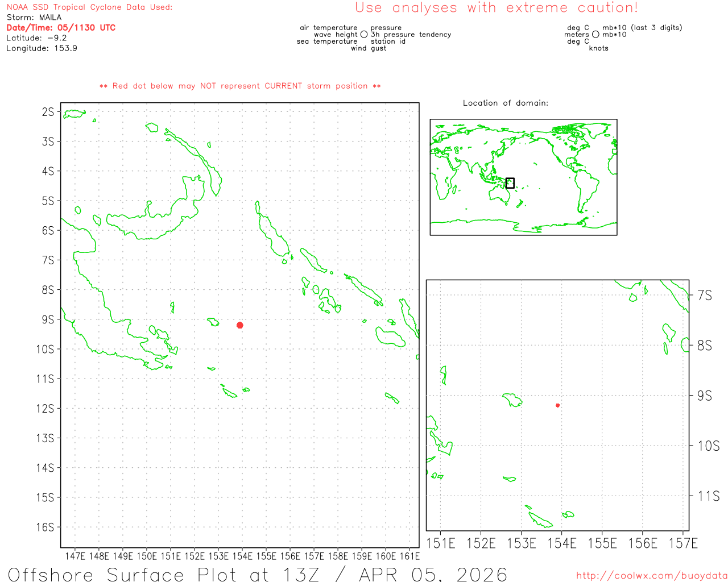
Task: Click the "NOAA SSD Tropical Cyclone Data Used" header
Action: pyautogui.click(x=89, y=7)
